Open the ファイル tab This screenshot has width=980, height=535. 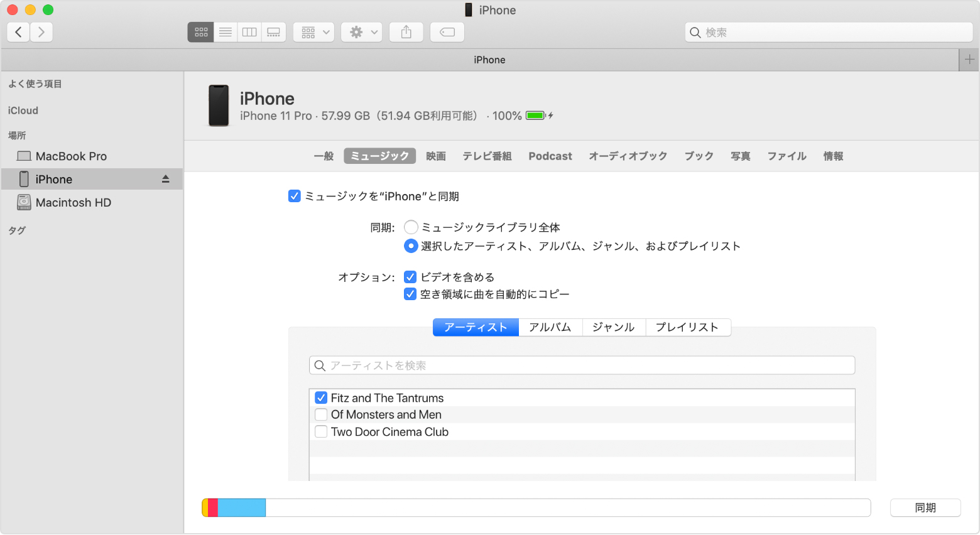pyautogui.click(x=787, y=156)
